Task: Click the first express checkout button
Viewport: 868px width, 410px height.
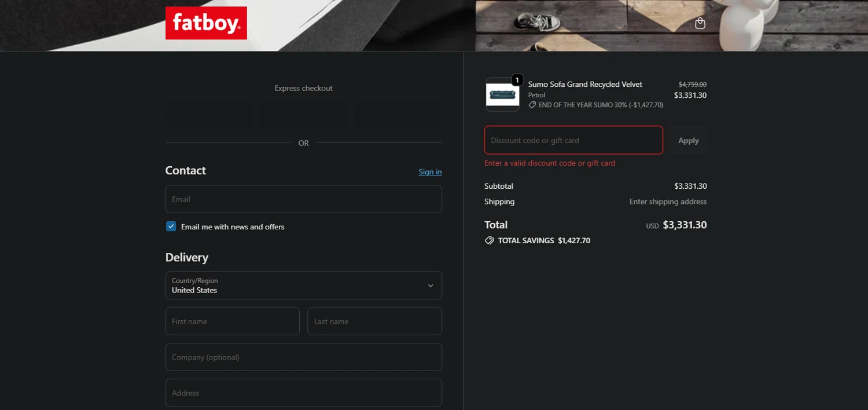Action: click(x=209, y=115)
